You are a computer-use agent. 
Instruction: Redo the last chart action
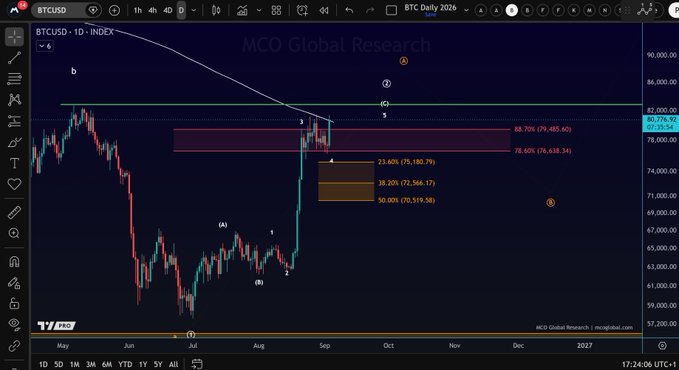point(369,10)
